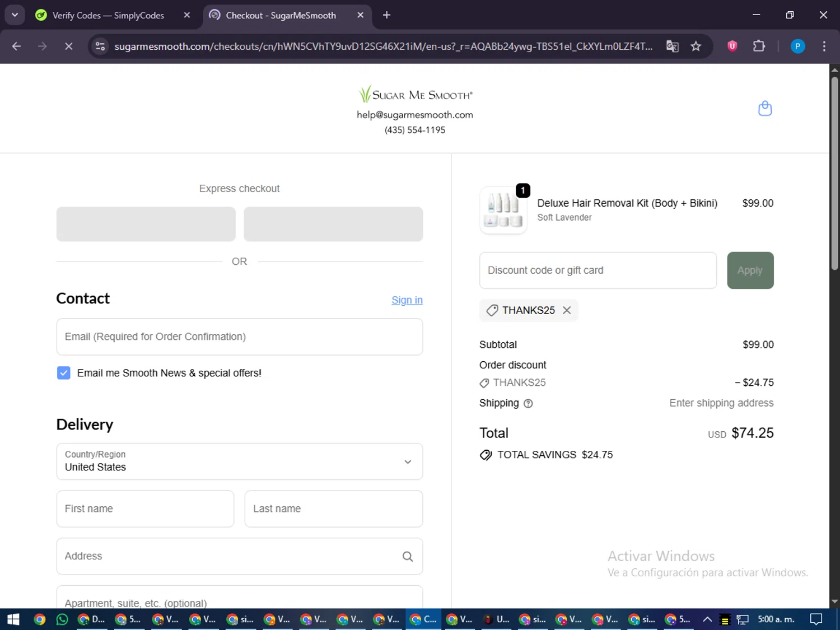Open a new browser tab
Image resolution: width=840 pixels, height=630 pixels.
[386, 15]
